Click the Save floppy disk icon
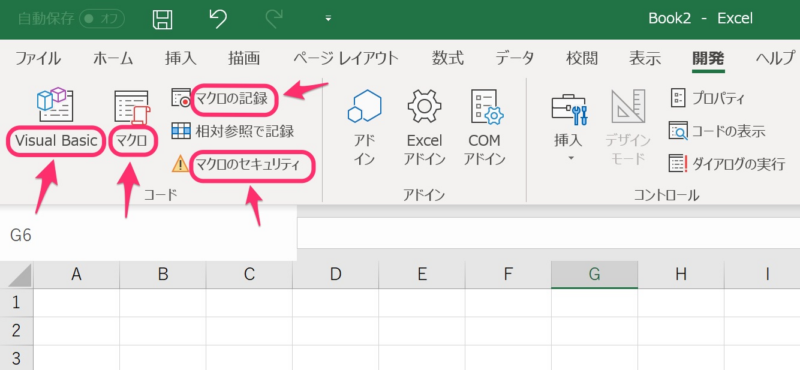 click(163, 19)
